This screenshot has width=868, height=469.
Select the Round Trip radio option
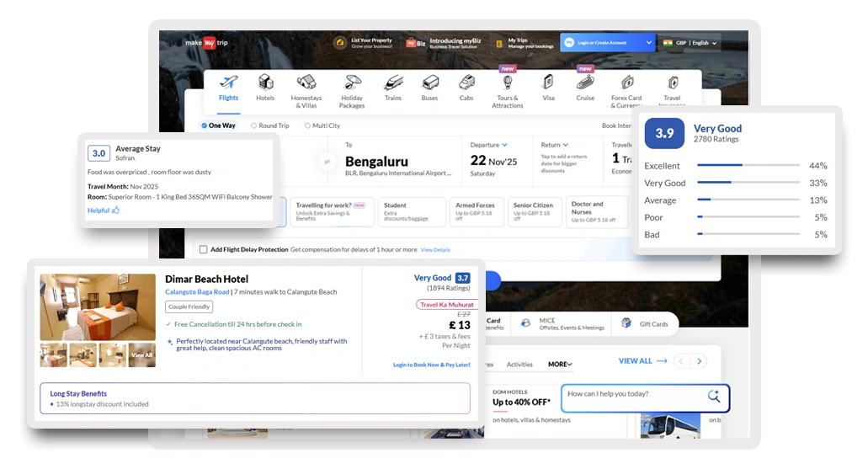253,125
